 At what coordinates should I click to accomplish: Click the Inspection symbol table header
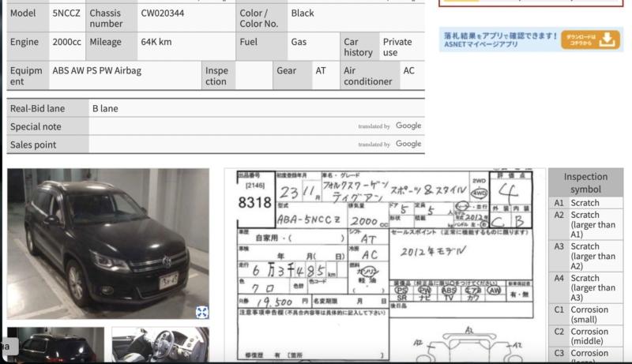[585, 183]
